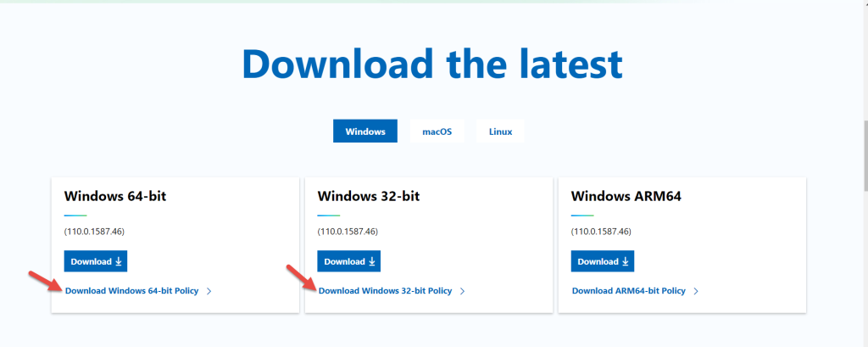Image resolution: width=868 pixels, height=347 pixels.
Task: Download the Windows 64-bit build
Action: [x=96, y=261]
